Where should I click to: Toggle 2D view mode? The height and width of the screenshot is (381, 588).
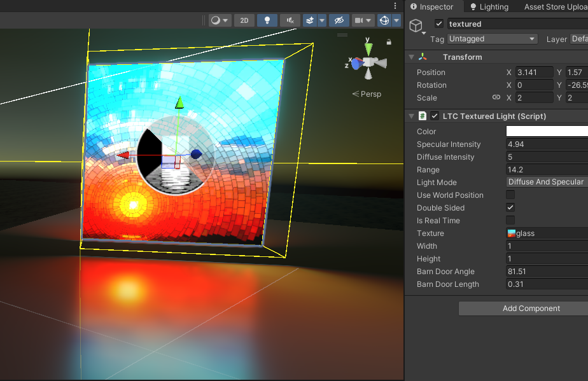[x=244, y=20]
